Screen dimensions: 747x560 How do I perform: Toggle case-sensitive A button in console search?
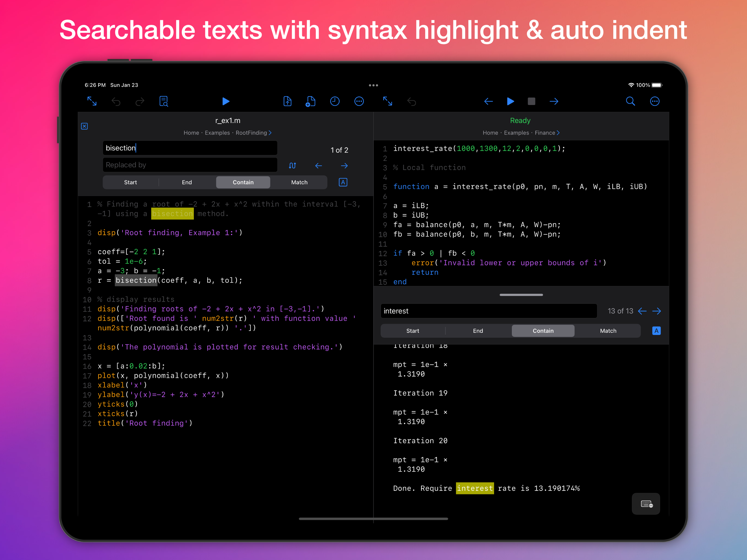(656, 331)
